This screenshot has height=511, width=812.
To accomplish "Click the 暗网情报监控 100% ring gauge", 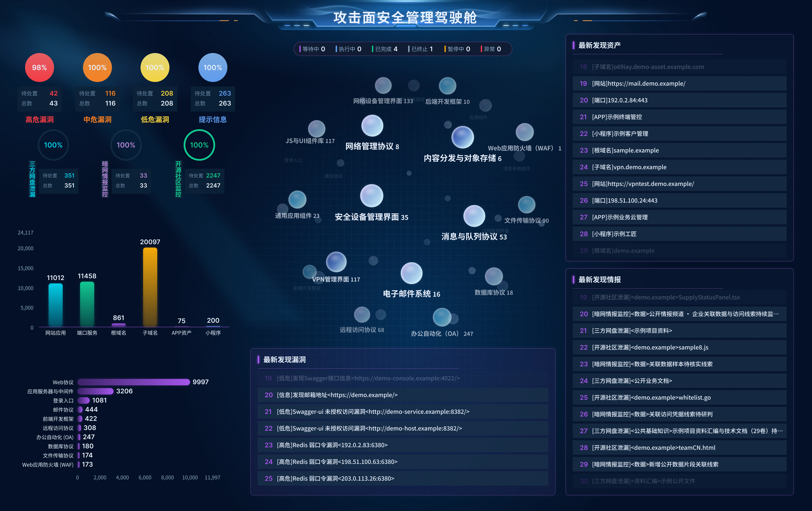I will (x=126, y=145).
